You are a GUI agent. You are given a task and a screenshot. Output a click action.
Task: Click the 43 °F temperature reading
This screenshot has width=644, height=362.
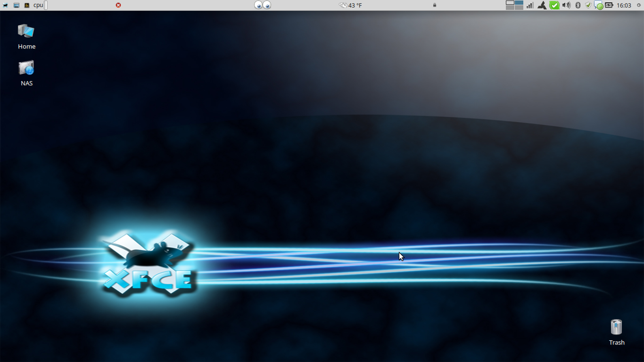pos(355,5)
